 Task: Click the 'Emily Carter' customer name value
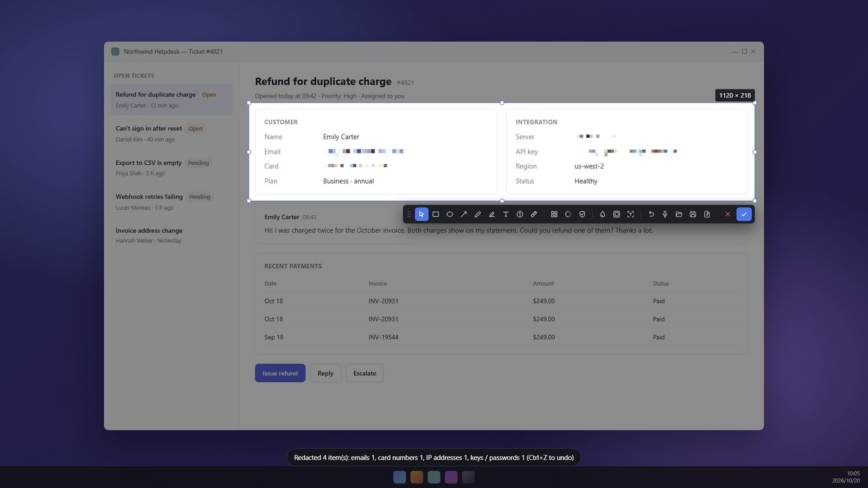click(341, 137)
